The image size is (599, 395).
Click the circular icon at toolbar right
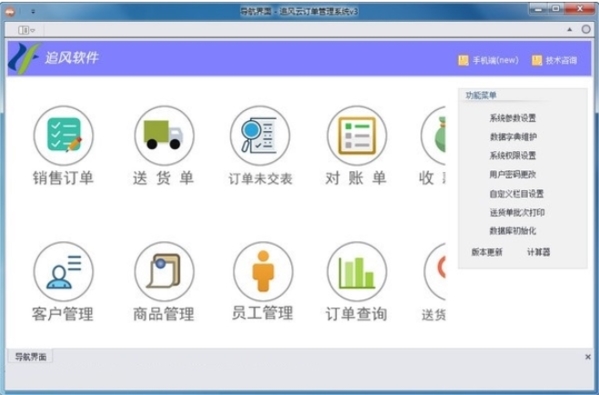586,29
